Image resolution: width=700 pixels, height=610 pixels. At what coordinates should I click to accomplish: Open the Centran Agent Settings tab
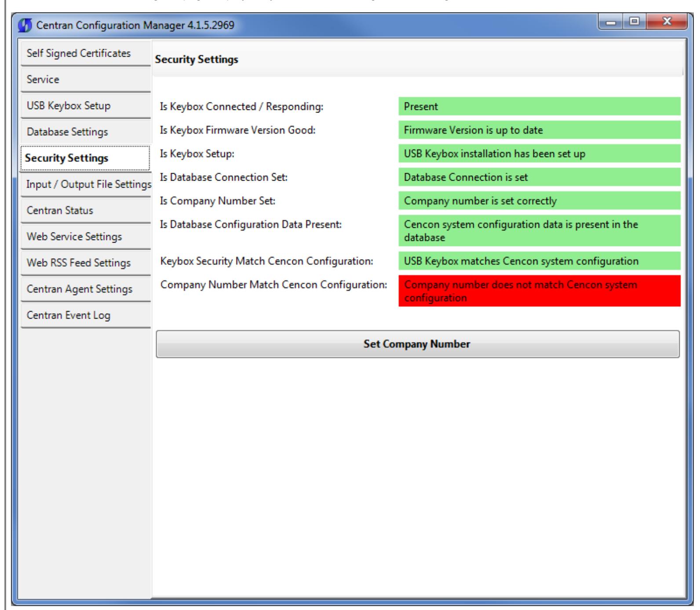pyautogui.click(x=85, y=289)
